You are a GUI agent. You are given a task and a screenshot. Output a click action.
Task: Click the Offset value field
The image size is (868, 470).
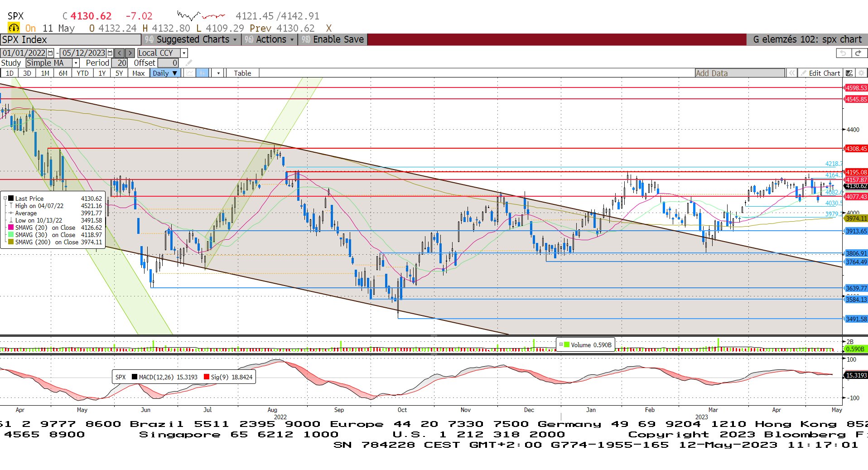(x=168, y=63)
